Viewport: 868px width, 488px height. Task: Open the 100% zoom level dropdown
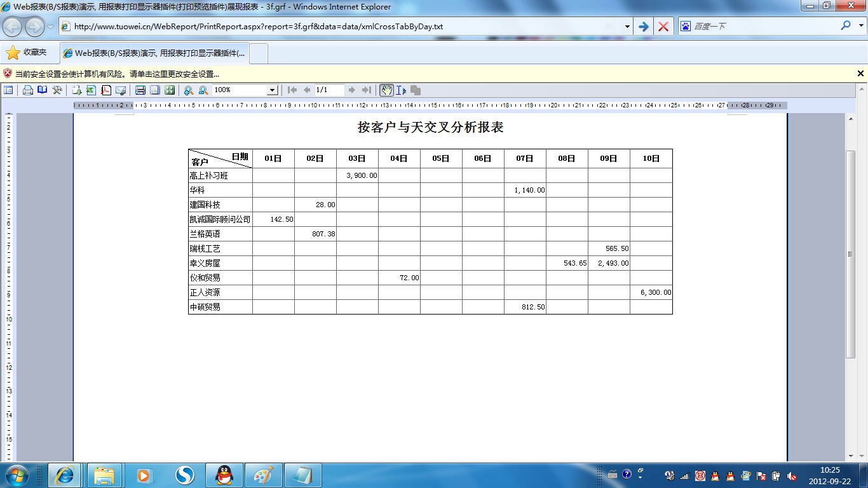coord(272,90)
